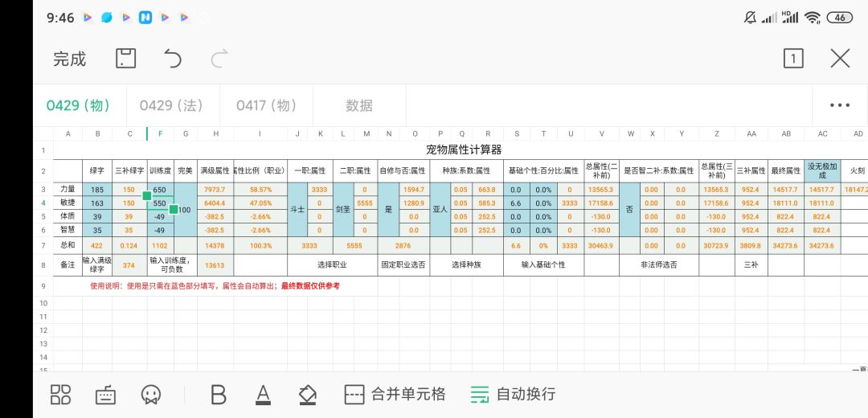Switch to the 0429（物）sheet tab

78,105
